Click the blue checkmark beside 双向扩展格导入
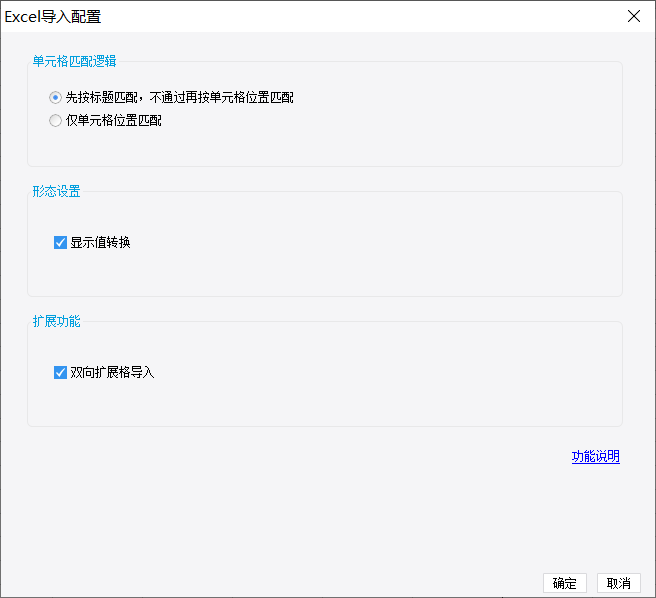The image size is (656, 598). click(60, 372)
